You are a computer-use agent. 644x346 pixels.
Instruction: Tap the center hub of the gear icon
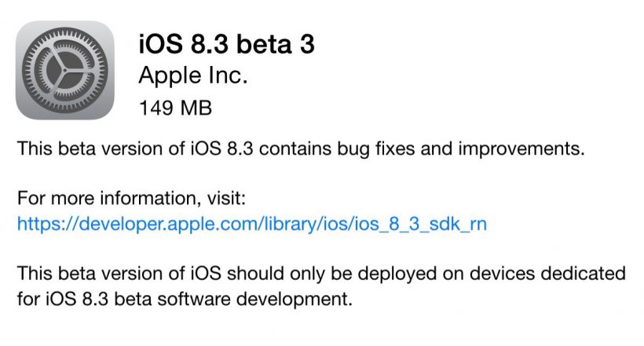pyautogui.click(x=64, y=70)
